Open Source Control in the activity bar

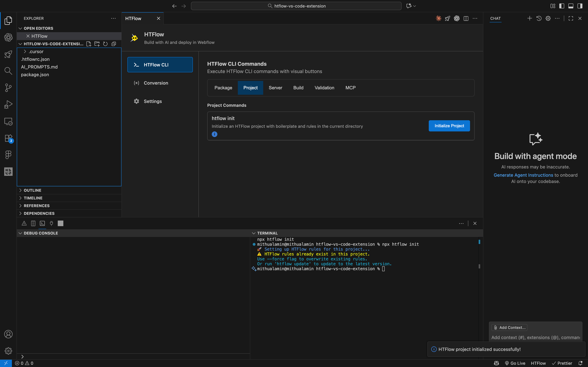(8, 88)
